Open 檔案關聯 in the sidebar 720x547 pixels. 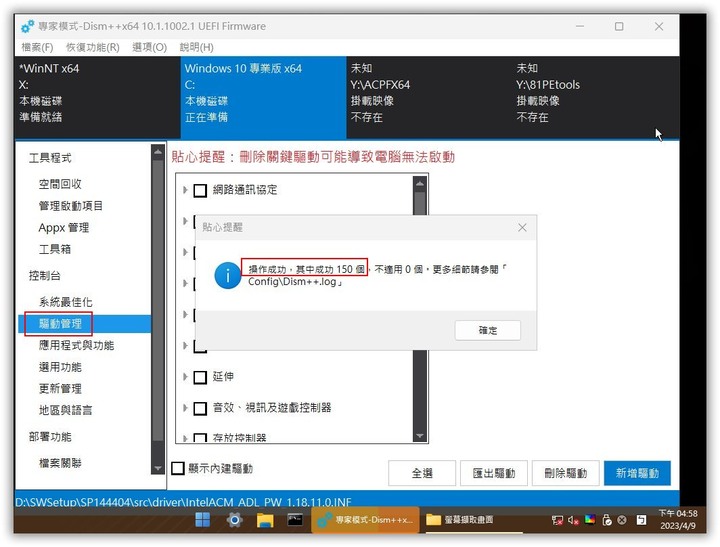pos(60,463)
